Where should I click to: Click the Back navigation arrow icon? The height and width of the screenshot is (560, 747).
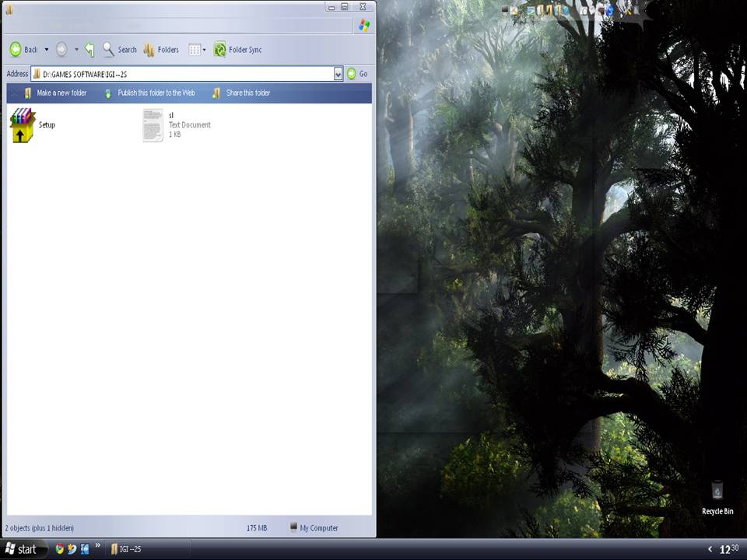[16, 49]
